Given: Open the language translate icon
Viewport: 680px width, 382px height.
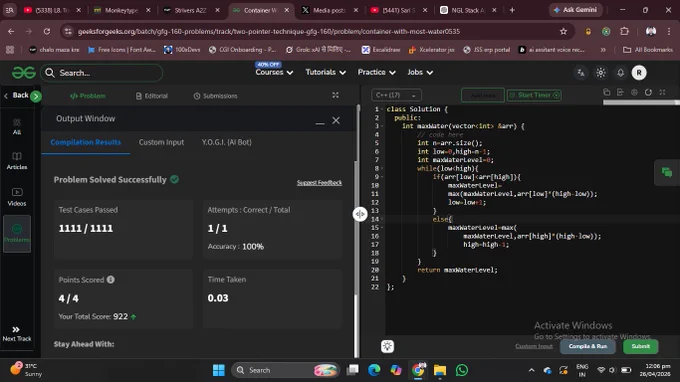Looking at the screenshot, I should coord(581,73).
